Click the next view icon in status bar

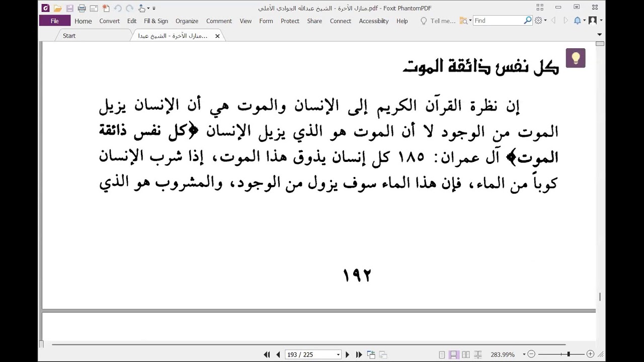[382, 354]
